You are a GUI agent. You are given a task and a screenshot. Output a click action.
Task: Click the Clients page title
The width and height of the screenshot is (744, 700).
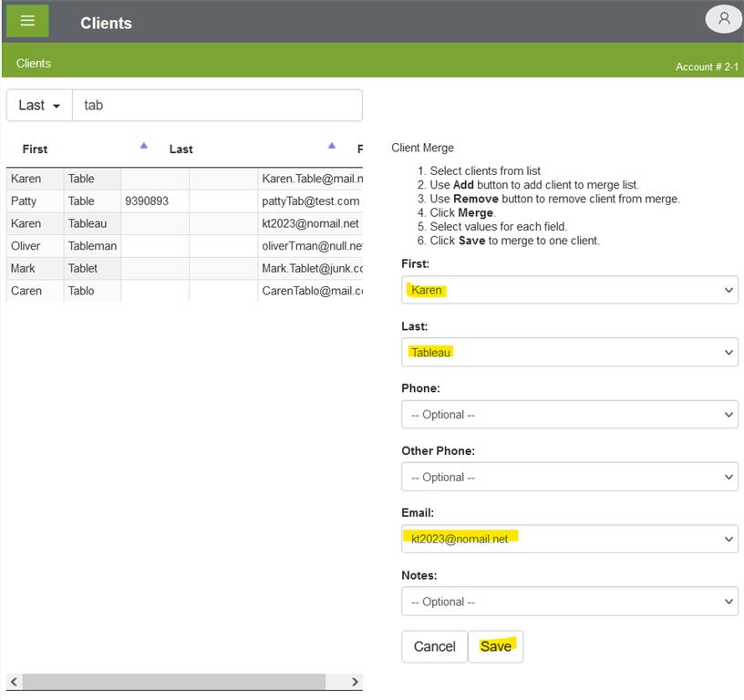(106, 23)
